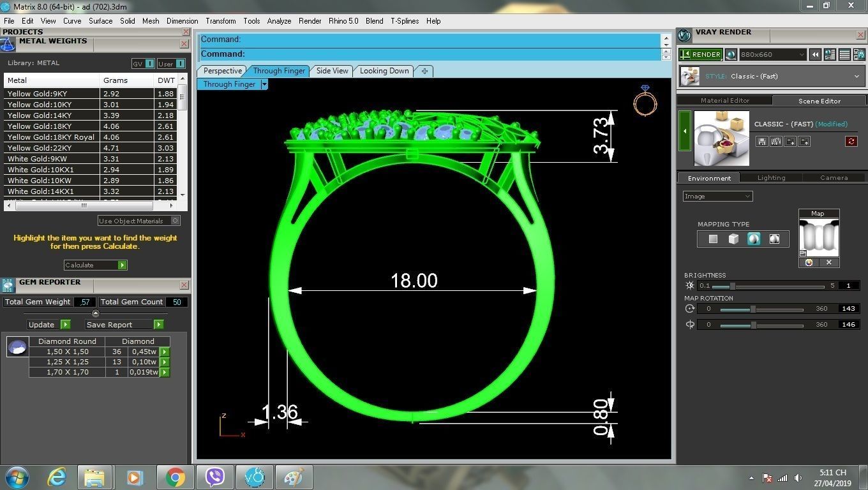Open the Analyze menu
The height and width of the screenshot is (490, 868).
pyautogui.click(x=279, y=21)
